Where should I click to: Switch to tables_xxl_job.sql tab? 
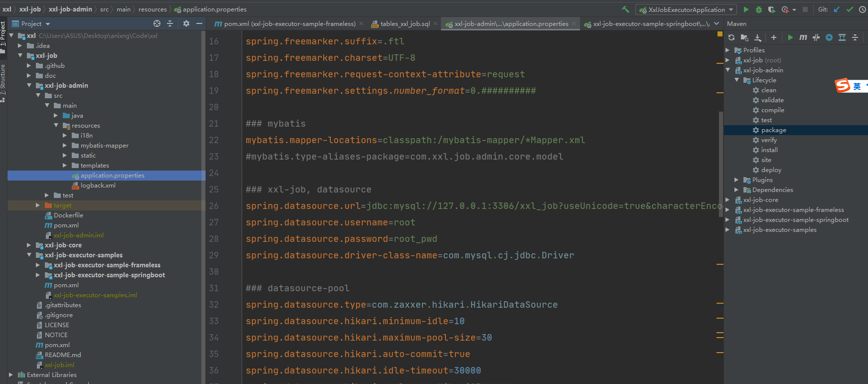click(405, 23)
